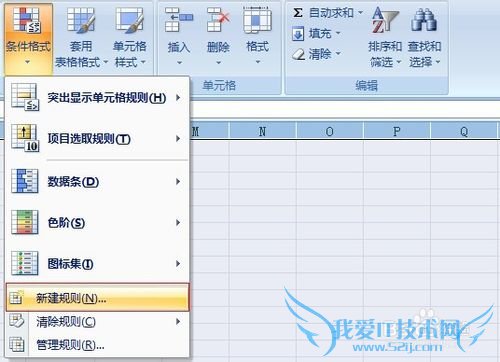Click the 清除 eraser icon
The width and height of the screenshot is (500, 362).
coord(298,54)
